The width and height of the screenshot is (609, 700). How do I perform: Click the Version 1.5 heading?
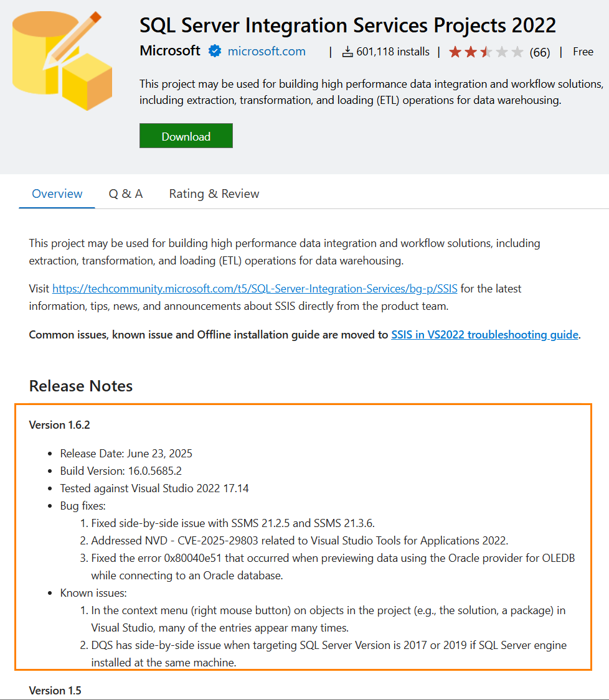coord(55,691)
